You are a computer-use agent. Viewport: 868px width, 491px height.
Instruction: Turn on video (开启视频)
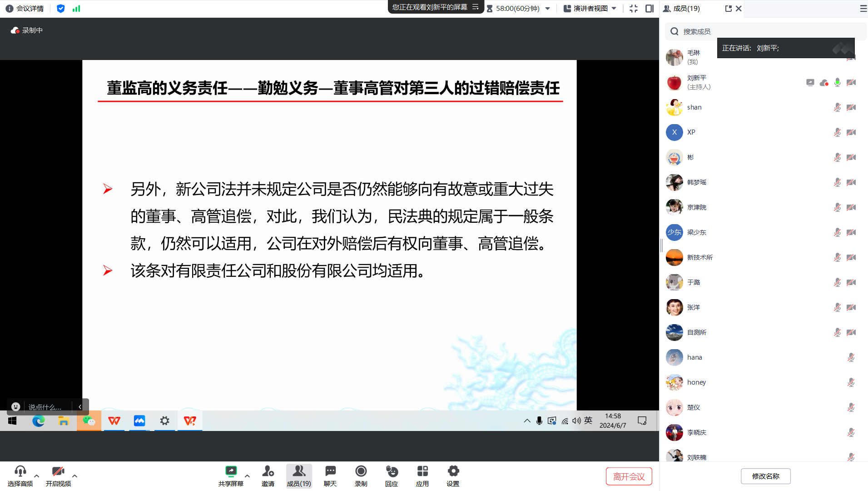[x=58, y=471]
